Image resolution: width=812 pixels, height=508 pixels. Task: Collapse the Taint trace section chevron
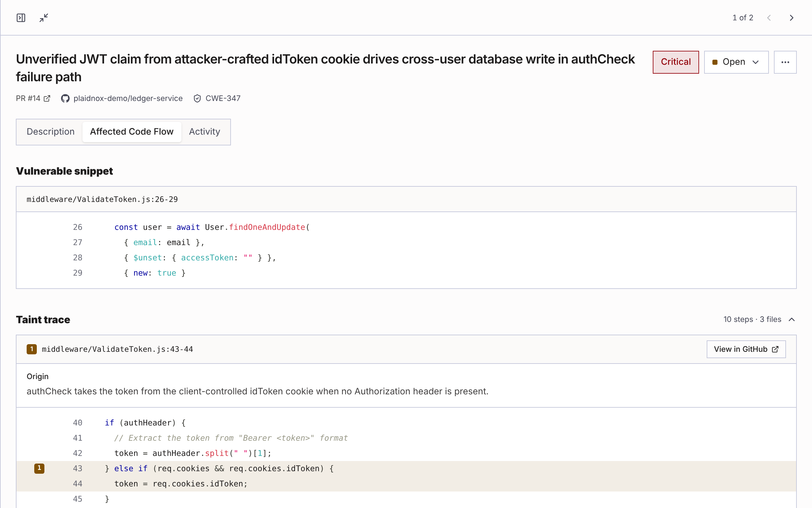point(791,319)
